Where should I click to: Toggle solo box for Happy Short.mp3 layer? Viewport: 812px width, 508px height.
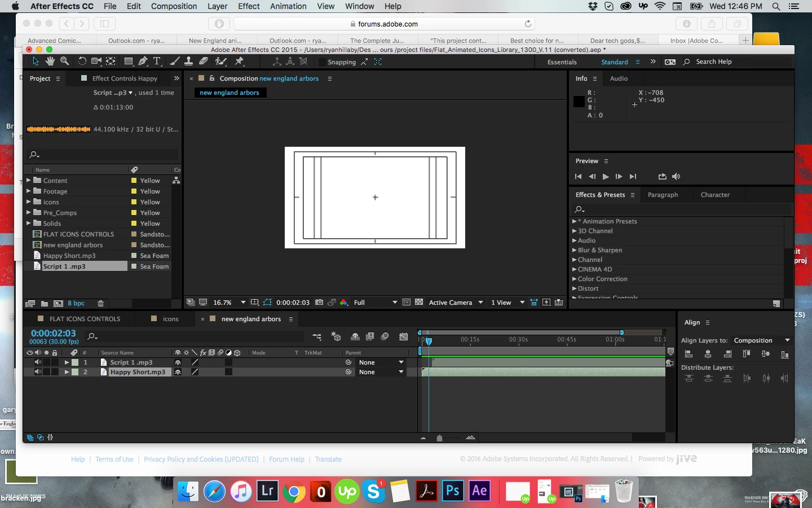coord(46,372)
